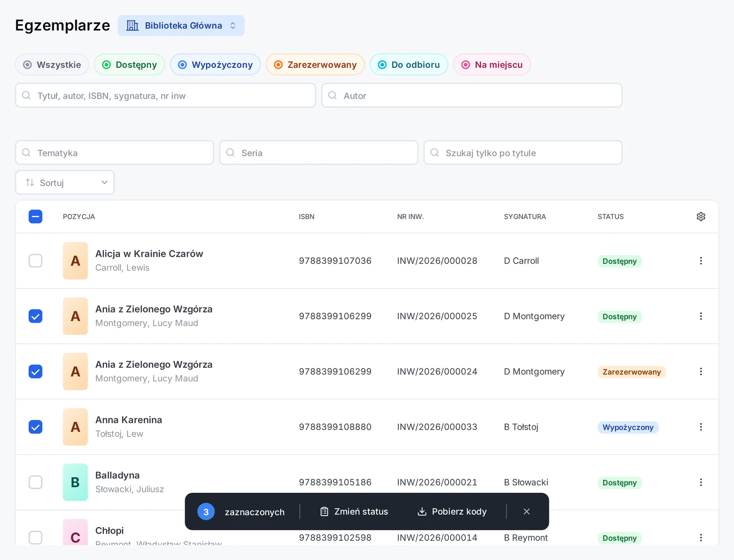Dismiss selection bar with X icon
Screen dimensions: 734x560
[x=526, y=511]
